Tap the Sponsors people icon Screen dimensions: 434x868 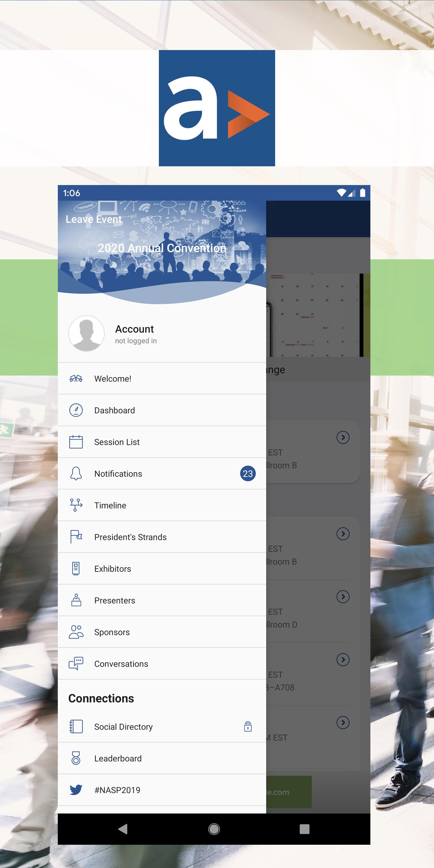click(x=76, y=632)
